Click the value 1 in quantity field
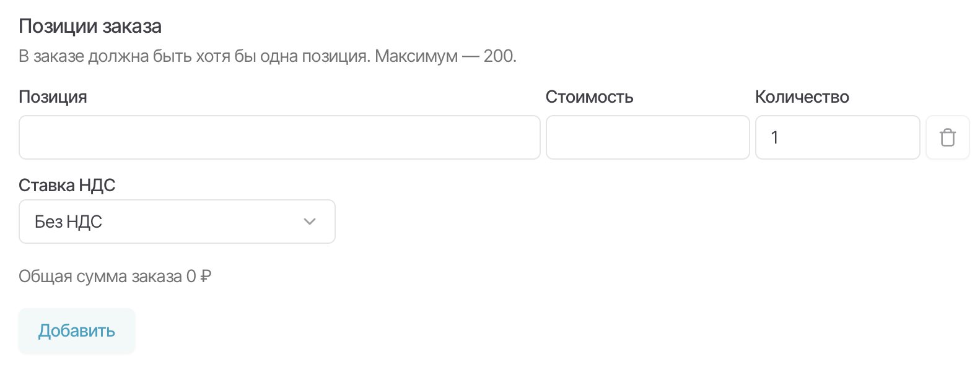Image resolution: width=980 pixels, height=370 pixels. pos(774,137)
